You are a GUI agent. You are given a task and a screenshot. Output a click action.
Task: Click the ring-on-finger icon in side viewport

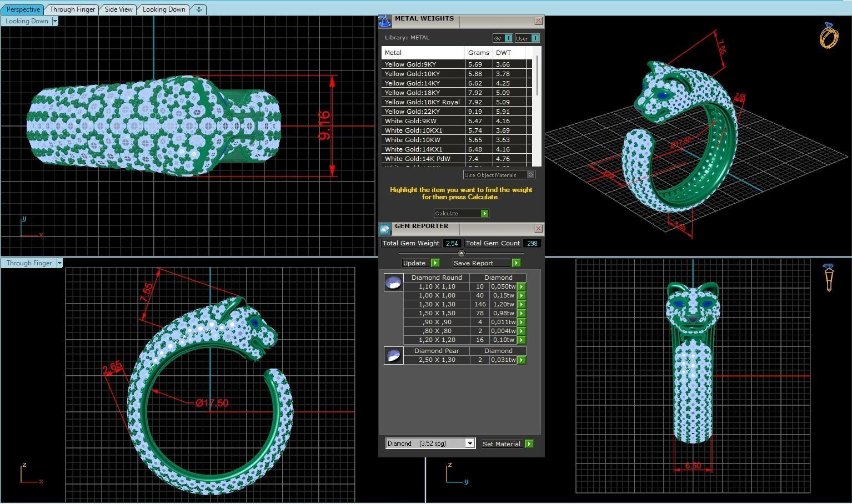[x=829, y=277]
